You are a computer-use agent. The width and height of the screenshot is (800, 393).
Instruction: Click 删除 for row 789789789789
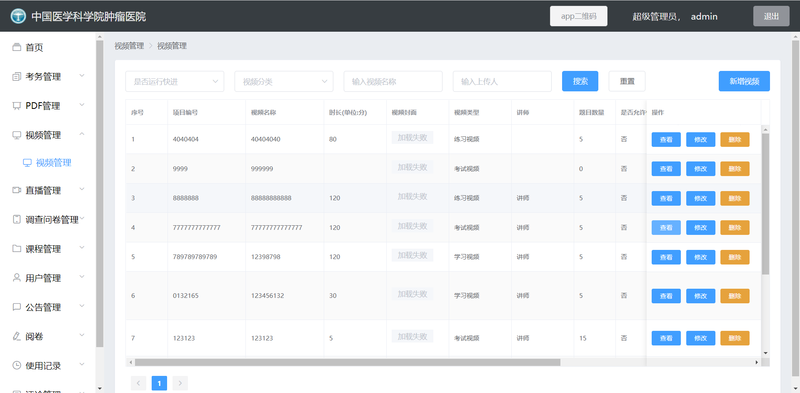(735, 257)
